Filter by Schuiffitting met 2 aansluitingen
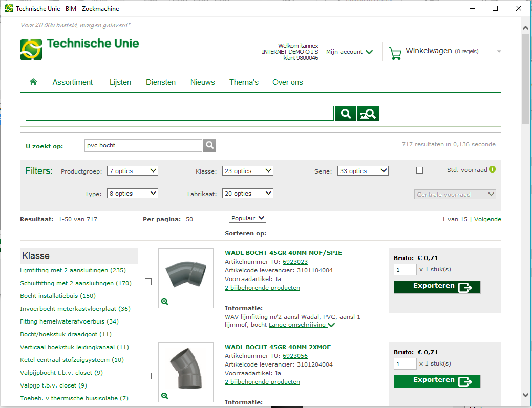Image resolution: width=532 pixels, height=408 pixels. (x=76, y=283)
